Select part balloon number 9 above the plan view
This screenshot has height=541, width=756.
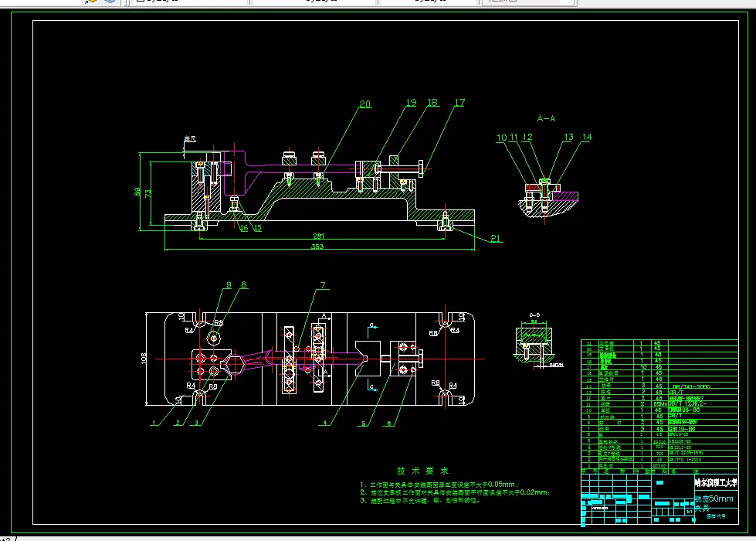[229, 284]
